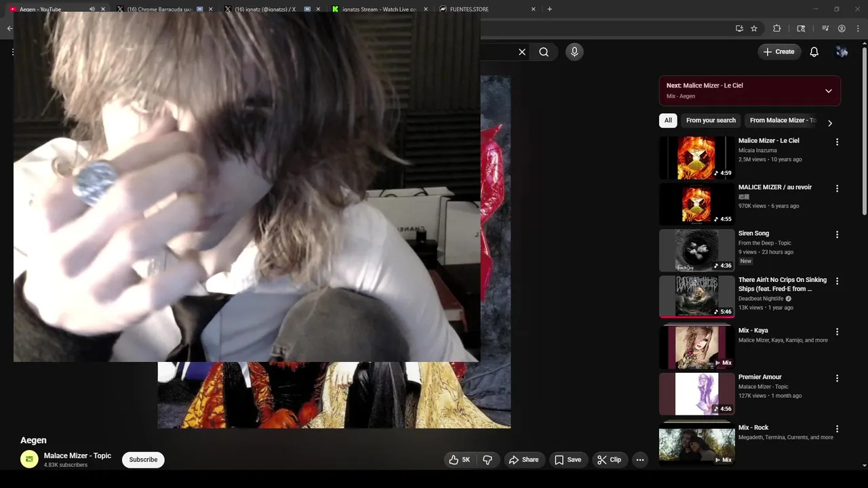Close the Aegen - YouTube tab
Screen dimensions: 868x488
point(103,9)
